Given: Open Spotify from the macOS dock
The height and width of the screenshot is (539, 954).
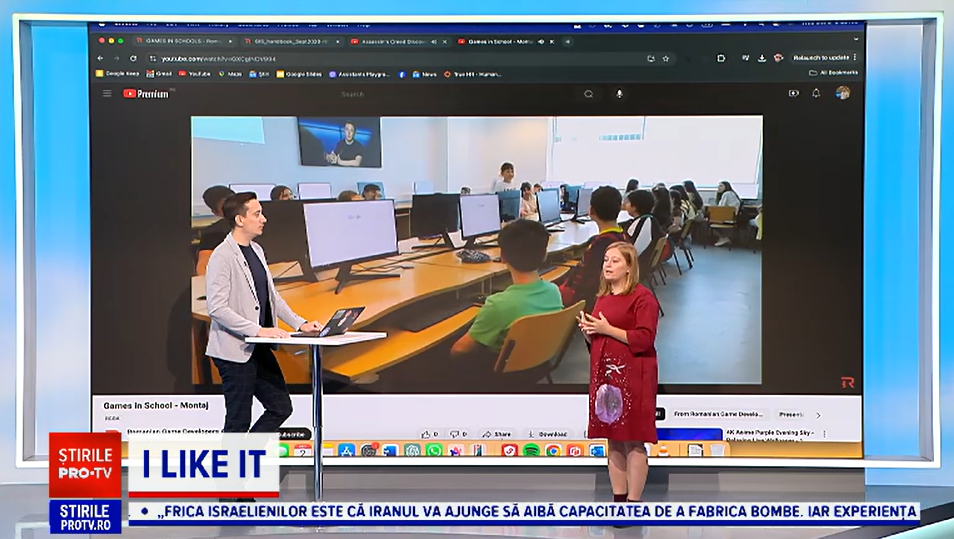Looking at the screenshot, I should coord(531,450).
